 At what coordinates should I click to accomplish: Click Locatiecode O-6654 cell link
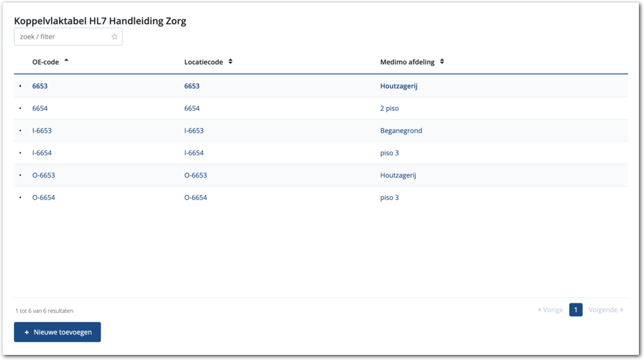click(x=195, y=198)
